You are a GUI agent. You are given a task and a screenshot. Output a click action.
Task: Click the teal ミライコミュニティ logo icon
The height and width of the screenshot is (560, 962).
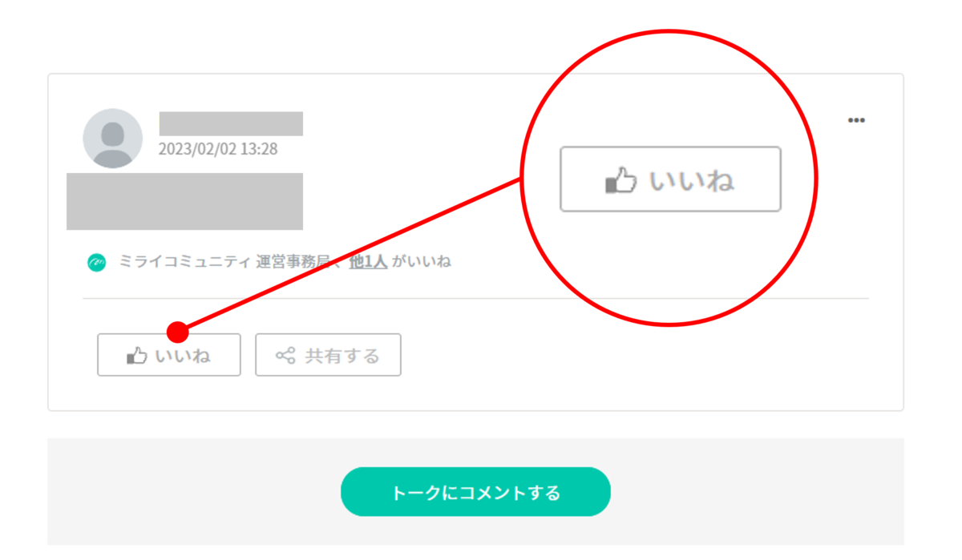pyautogui.click(x=96, y=262)
